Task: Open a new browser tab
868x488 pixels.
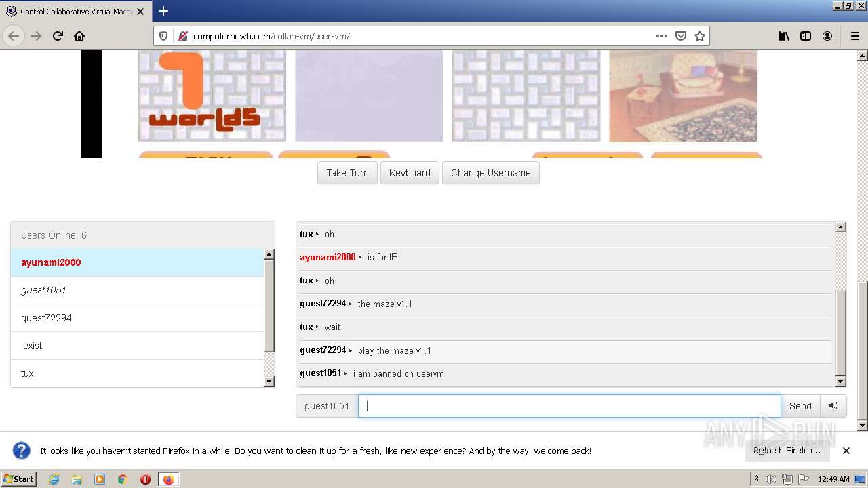Action: 163,11
